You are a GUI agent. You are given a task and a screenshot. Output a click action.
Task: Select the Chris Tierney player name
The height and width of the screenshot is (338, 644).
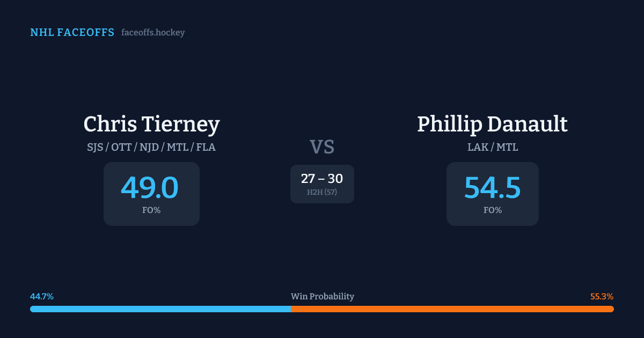(151, 124)
